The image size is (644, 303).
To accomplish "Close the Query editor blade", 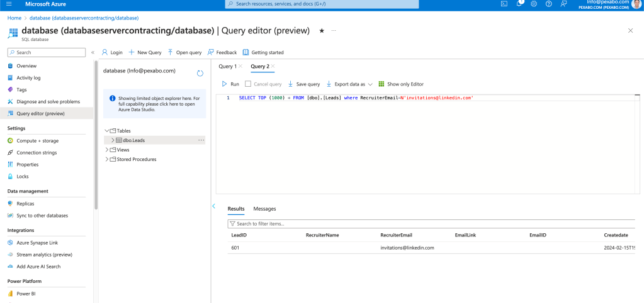I will click(x=630, y=31).
